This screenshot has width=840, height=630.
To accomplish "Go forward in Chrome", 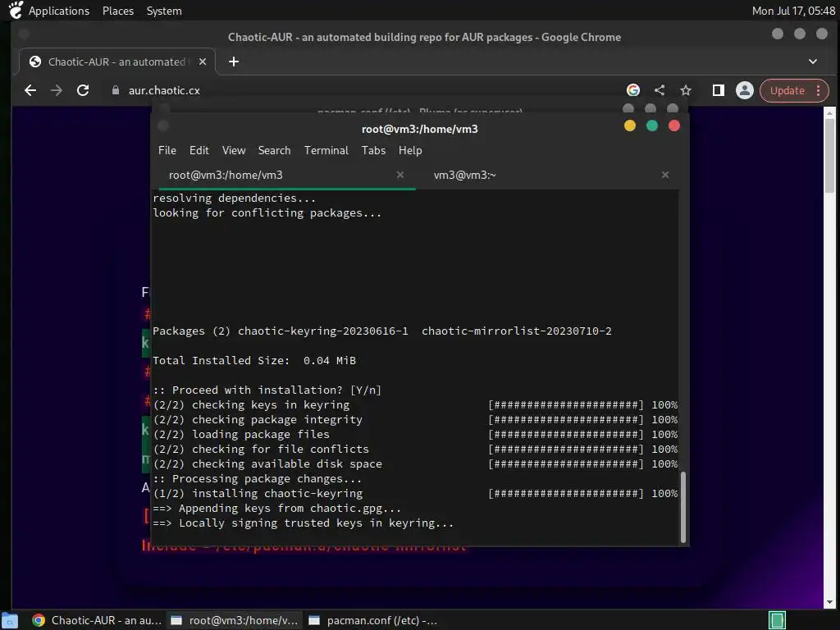I will pyautogui.click(x=57, y=90).
